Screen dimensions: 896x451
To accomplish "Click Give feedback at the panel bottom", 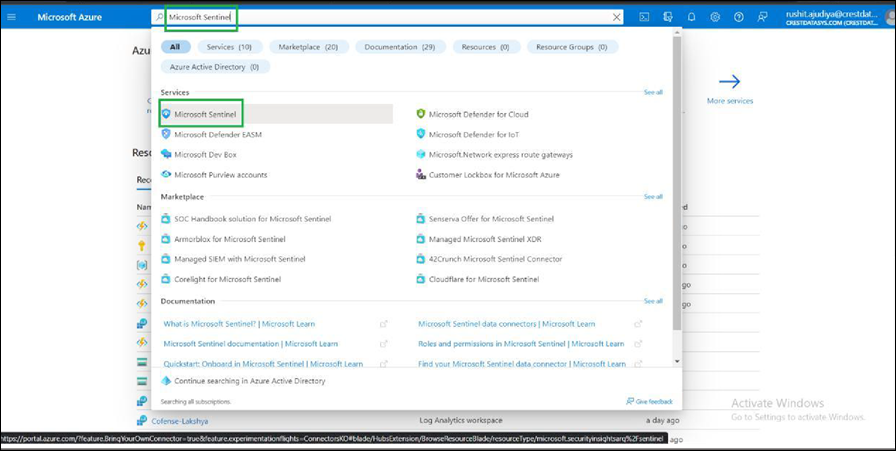I will point(649,401).
